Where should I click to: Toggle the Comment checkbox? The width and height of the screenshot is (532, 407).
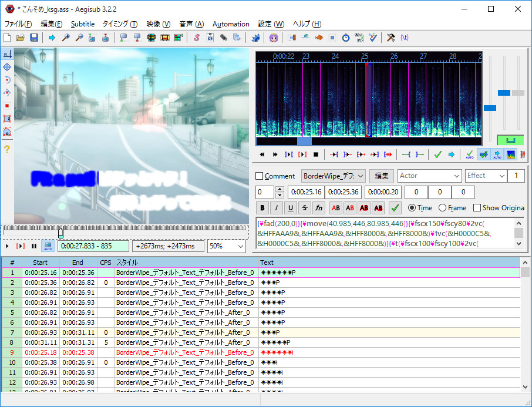(x=259, y=176)
